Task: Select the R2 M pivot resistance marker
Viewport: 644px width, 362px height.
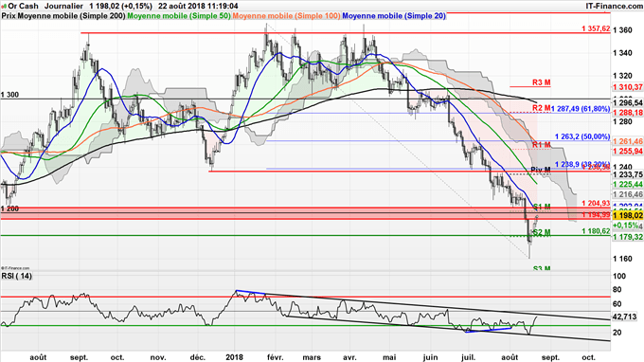Action: 542,108
